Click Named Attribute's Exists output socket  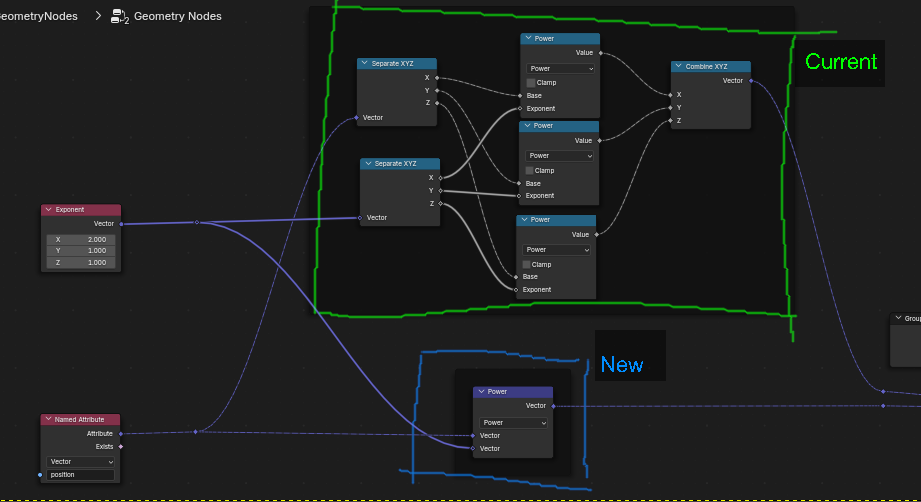(120, 447)
